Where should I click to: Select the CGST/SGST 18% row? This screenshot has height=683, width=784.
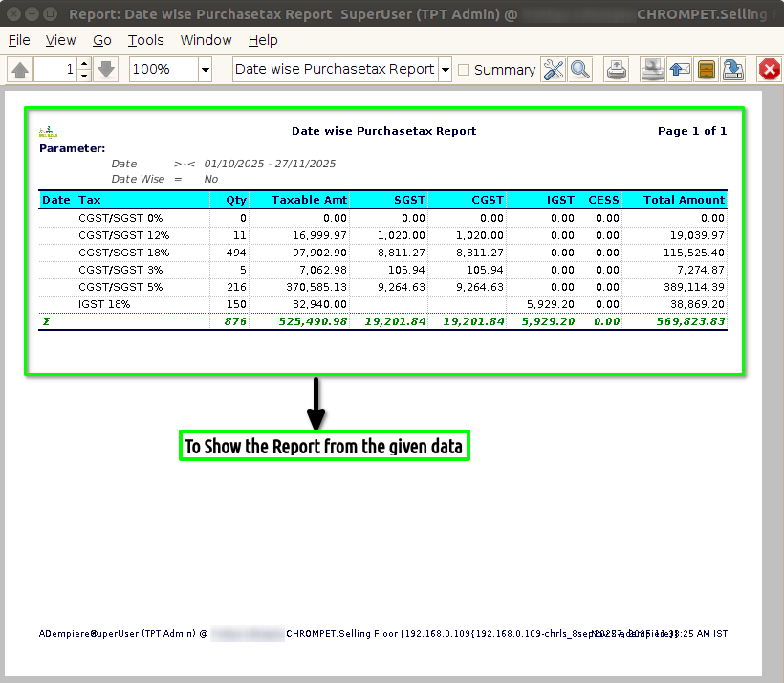click(x=382, y=253)
